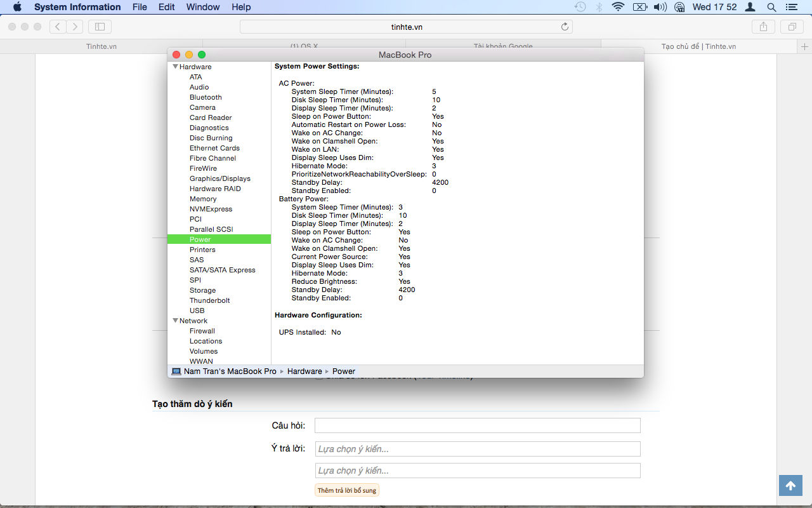
Task: Open Notification Center icon
Action: (791, 7)
